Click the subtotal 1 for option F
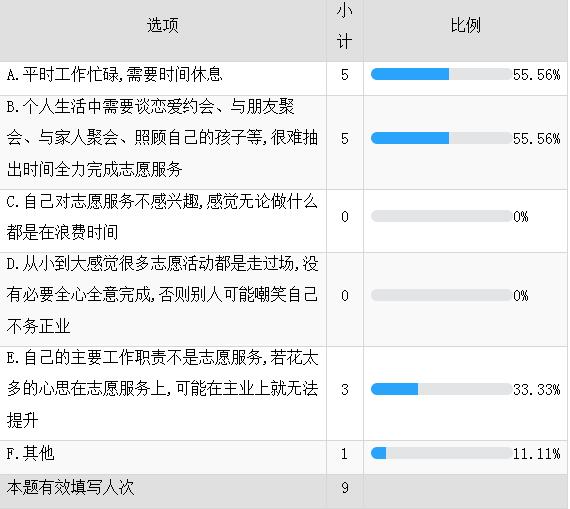 pos(345,454)
